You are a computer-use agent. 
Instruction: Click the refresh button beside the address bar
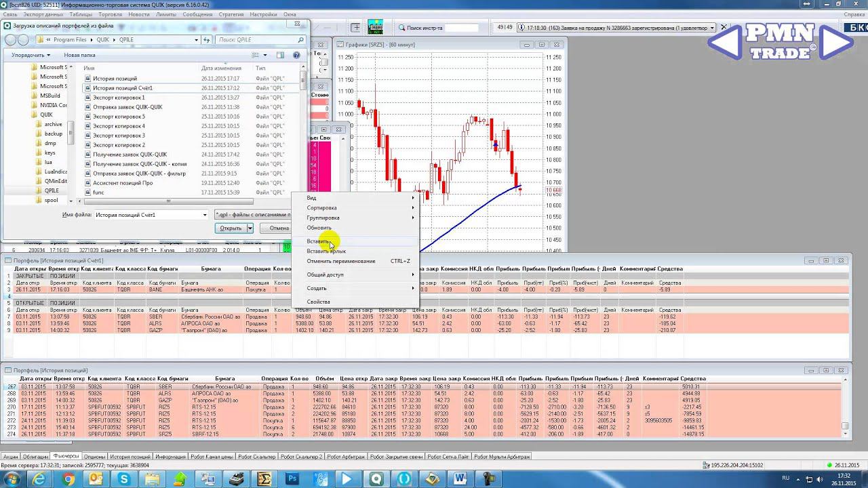(206, 40)
